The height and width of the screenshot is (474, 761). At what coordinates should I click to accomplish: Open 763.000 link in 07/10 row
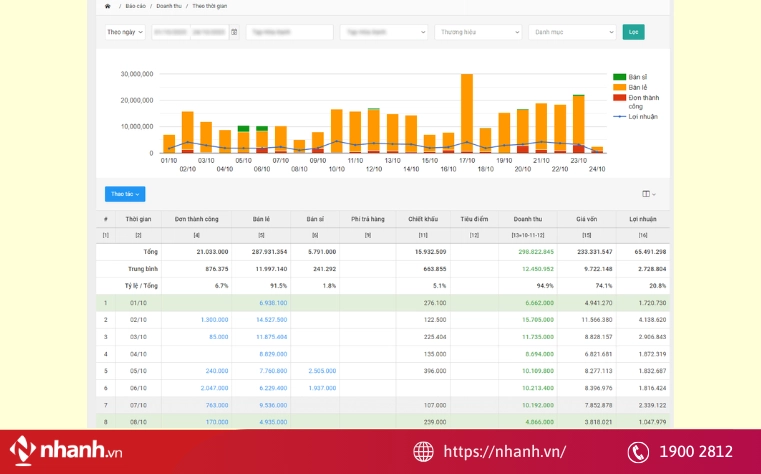tap(217, 405)
